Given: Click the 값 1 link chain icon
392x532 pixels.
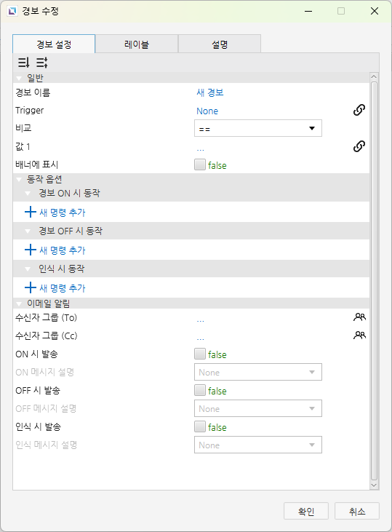Looking at the screenshot, I should tap(359, 146).
